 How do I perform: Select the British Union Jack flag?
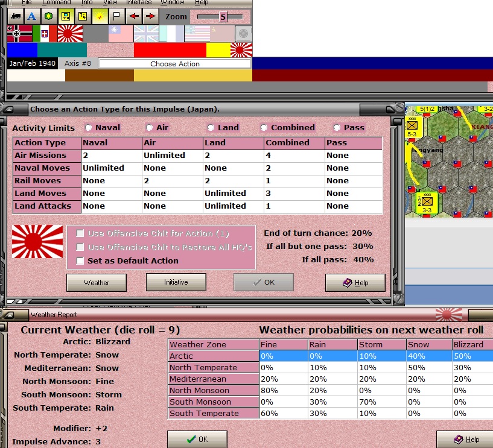146,34
